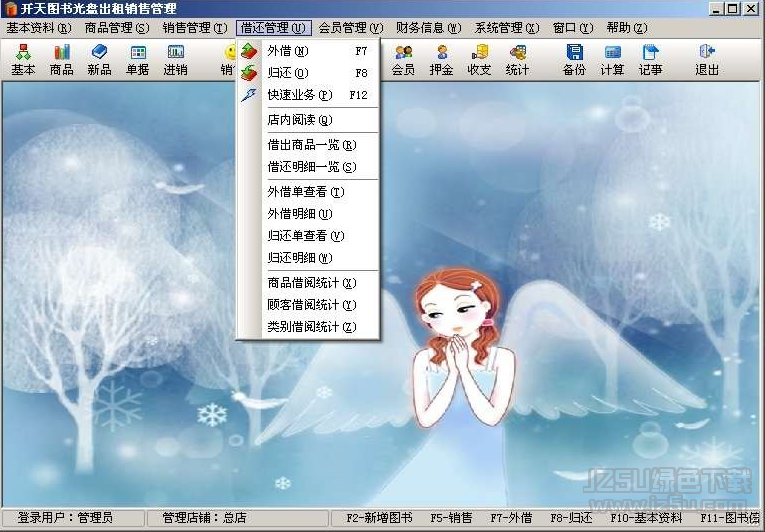This screenshot has height=532, width=765.
Task: Close the application window
Action: coord(751,9)
